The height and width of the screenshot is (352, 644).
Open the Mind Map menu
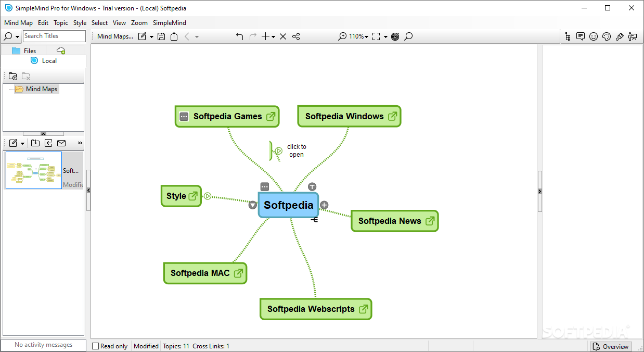pyautogui.click(x=18, y=23)
